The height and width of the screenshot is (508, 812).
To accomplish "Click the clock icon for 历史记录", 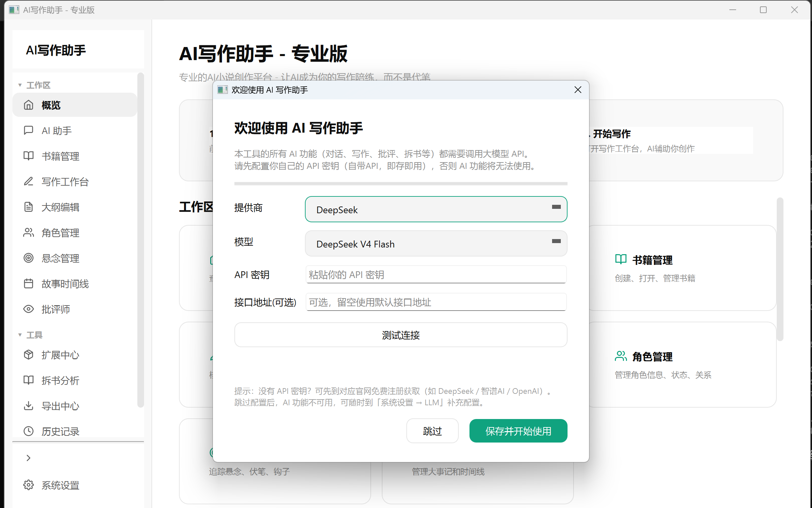I will pos(29,431).
